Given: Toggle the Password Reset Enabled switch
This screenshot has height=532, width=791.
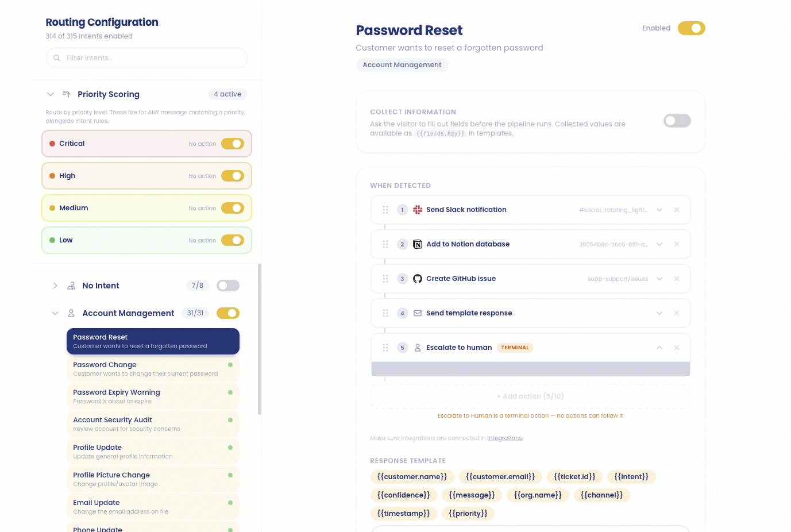Looking at the screenshot, I should (691, 28).
